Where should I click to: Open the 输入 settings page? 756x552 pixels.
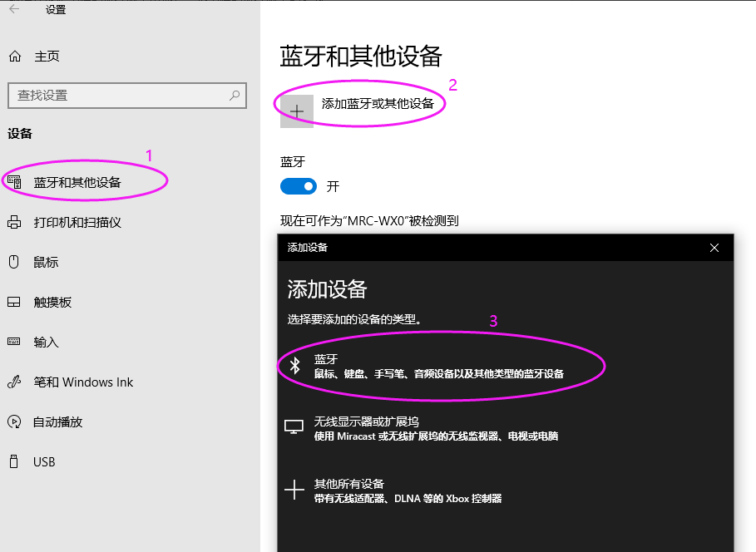[x=46, y=342]
